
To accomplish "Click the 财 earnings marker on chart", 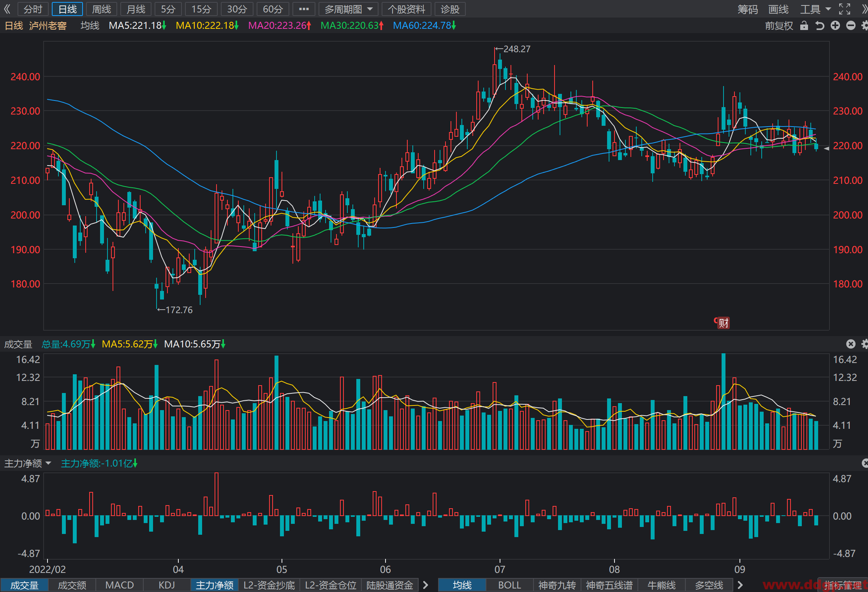I will [723, 323].
